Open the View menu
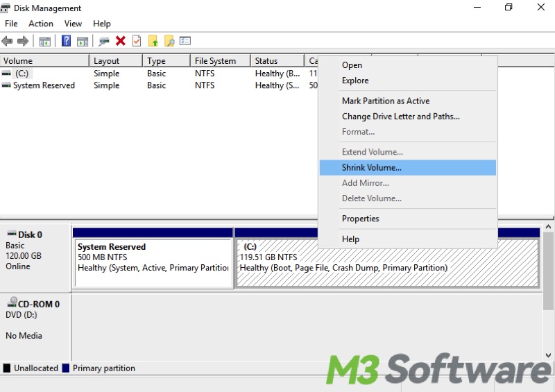Viewport: 555px width, 392px height. (73, 24)
